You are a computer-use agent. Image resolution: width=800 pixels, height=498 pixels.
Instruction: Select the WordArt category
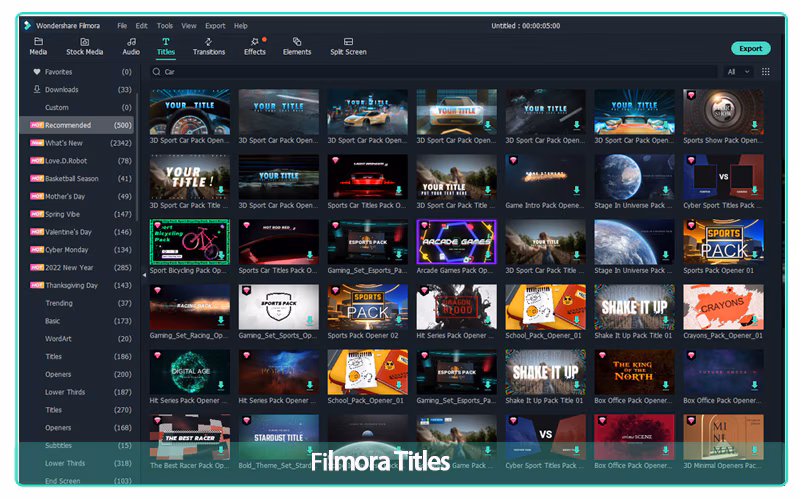point(78,339)
